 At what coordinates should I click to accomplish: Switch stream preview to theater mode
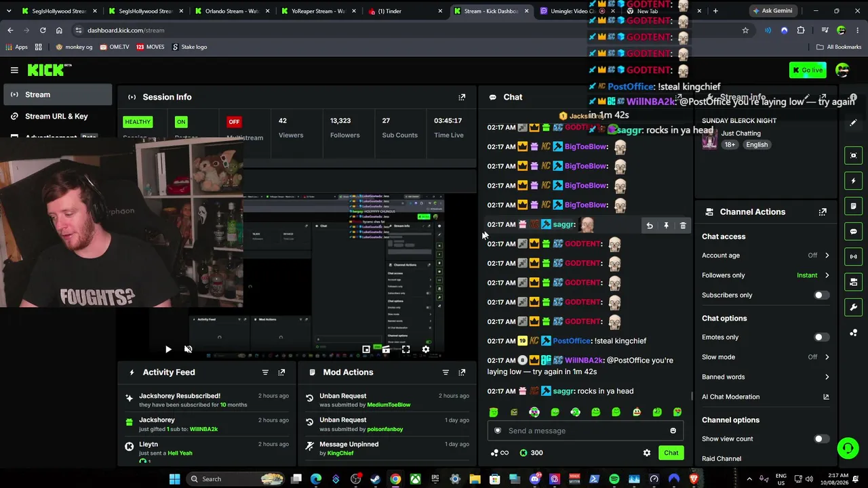(386, 350)
